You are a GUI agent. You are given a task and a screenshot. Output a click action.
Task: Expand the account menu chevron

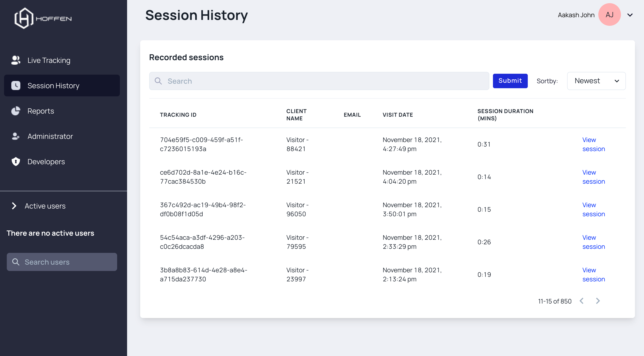coord(630,15)
